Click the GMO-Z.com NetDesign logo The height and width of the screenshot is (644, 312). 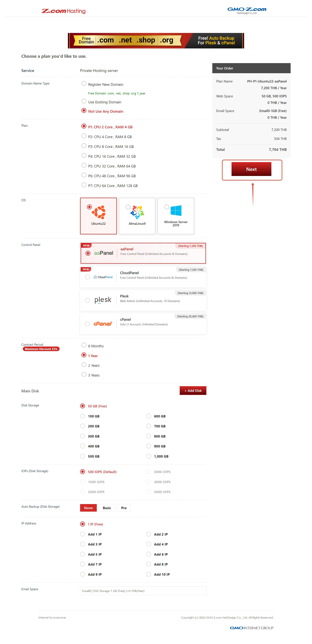pyautogui.click(x=247, y=10)
